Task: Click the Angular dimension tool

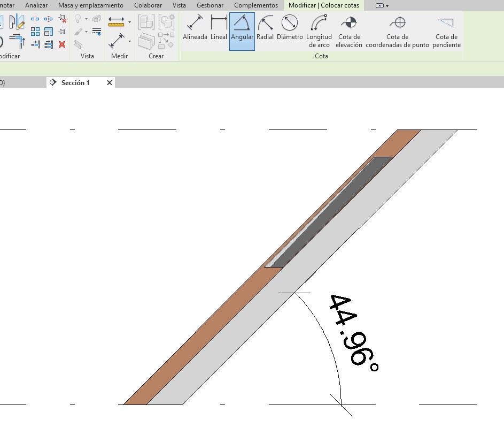Action: (242, 28)
